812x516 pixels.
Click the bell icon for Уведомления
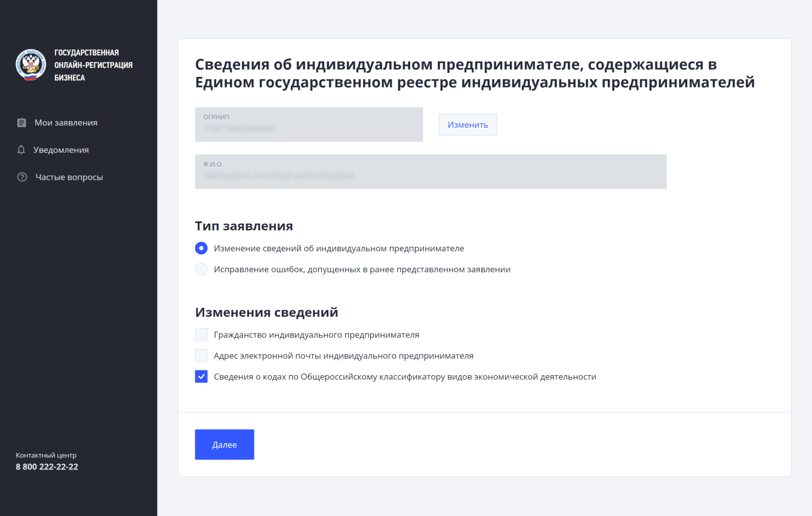pyautogui.click(x=21, y=150)
